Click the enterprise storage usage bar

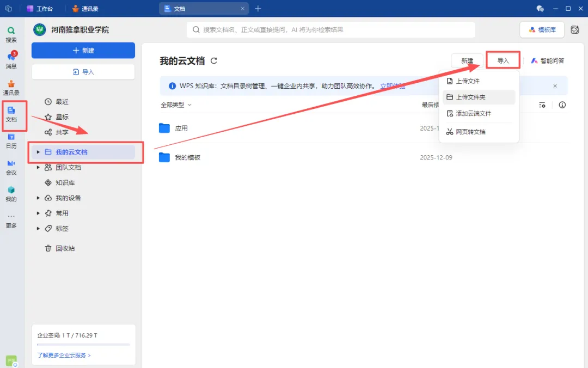coord(83,345)
